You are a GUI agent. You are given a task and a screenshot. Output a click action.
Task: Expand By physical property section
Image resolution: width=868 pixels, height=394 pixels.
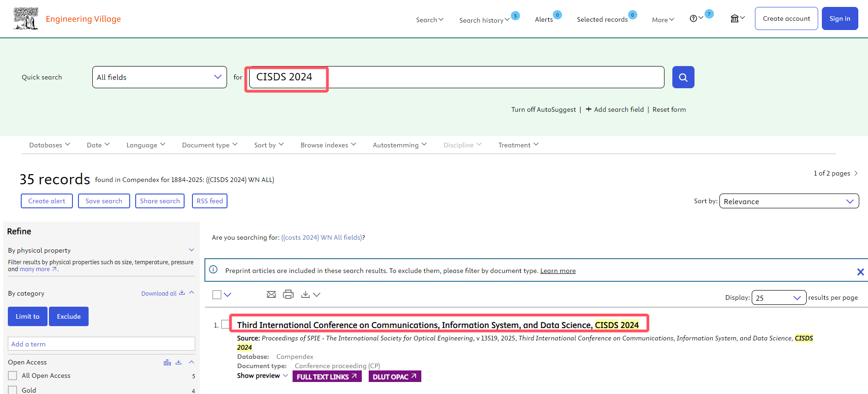[x=192, y=250]
